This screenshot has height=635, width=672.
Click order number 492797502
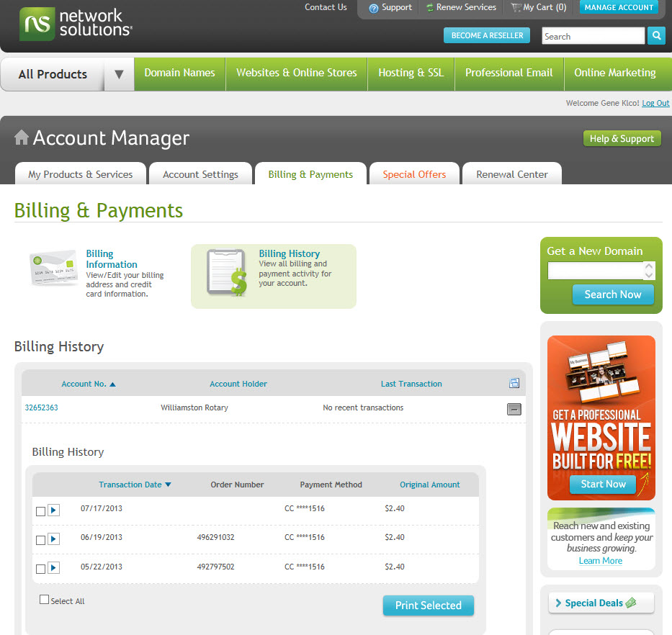tap(215, 567)
